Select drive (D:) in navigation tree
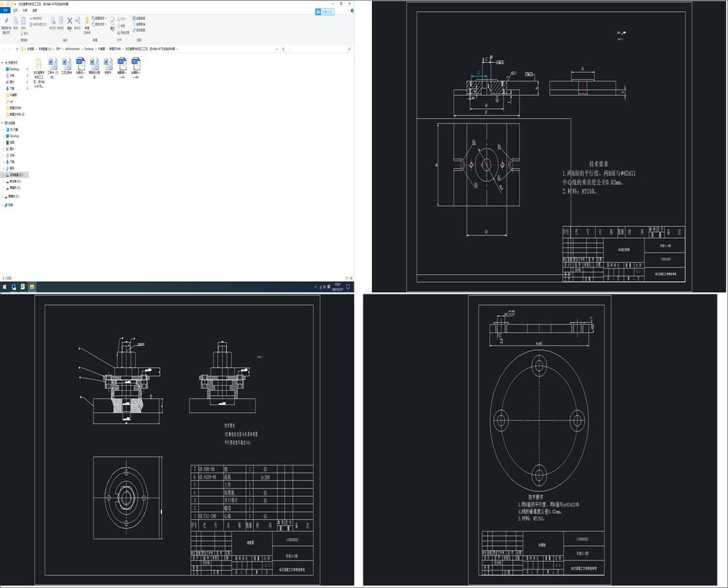 point(13,182)
